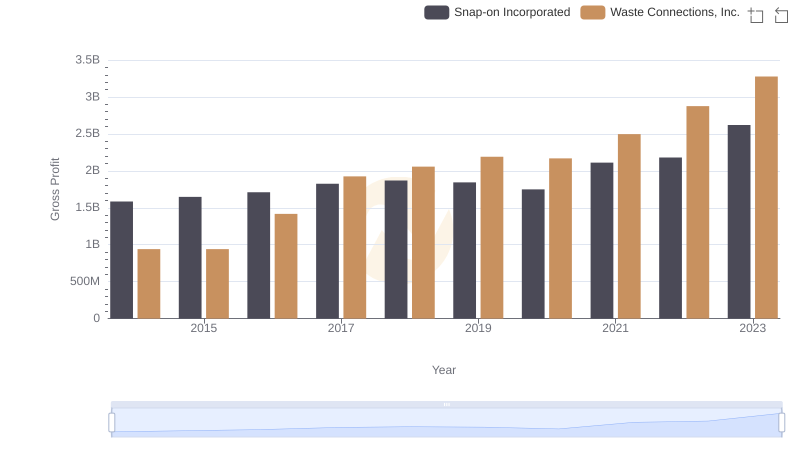The image size is (800, 461).
Task: Click the 2015 Waste Connections bar
Action: [217, 284]
